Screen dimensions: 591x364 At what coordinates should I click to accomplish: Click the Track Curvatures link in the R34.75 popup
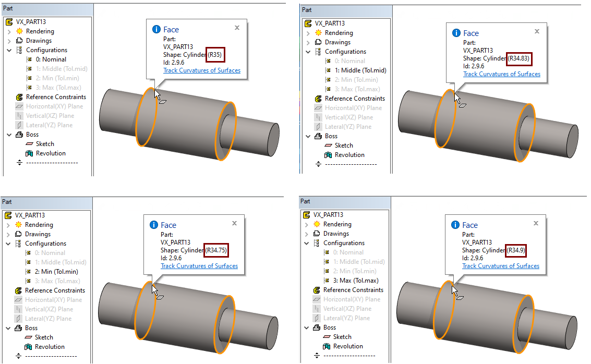[199, 266]
